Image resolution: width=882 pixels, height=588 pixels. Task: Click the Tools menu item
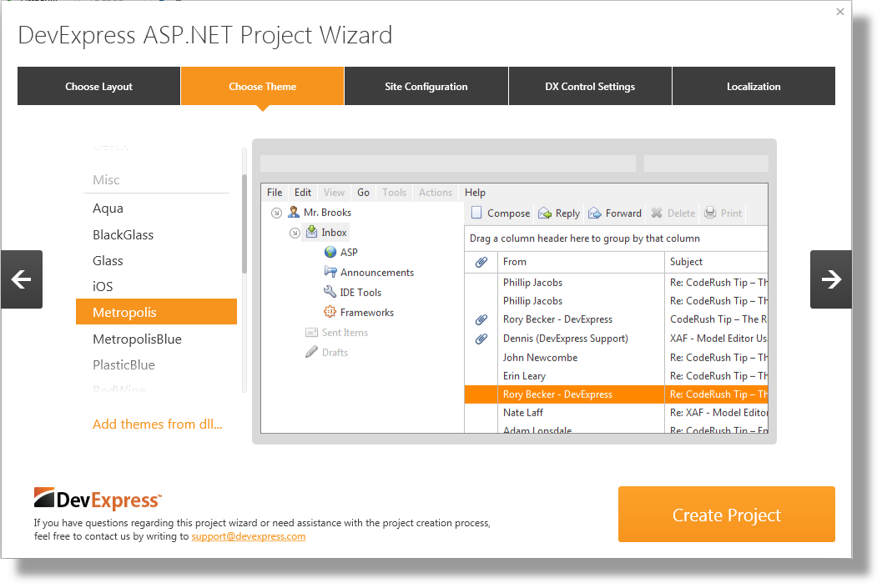tap(395, 193)
